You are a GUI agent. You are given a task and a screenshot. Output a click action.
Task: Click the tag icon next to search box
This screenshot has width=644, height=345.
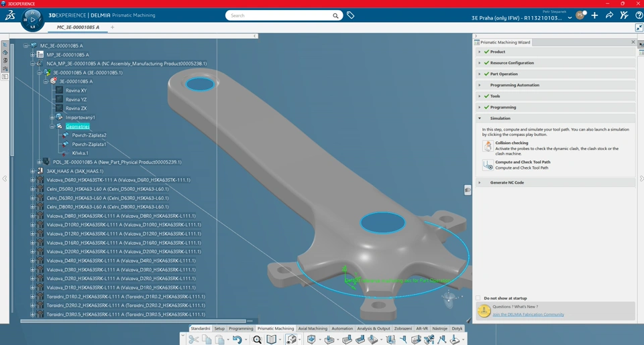tap(350, 15)
